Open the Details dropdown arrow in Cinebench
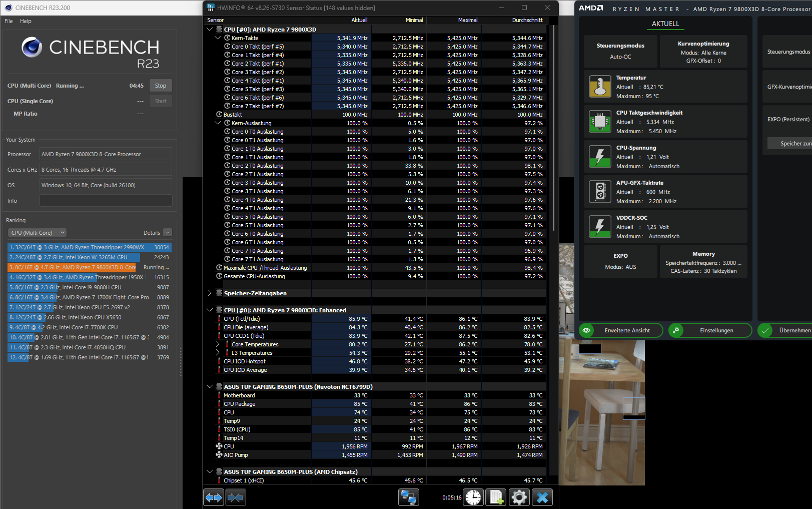This screenshot has width=812, height=509. coord(168,233)
